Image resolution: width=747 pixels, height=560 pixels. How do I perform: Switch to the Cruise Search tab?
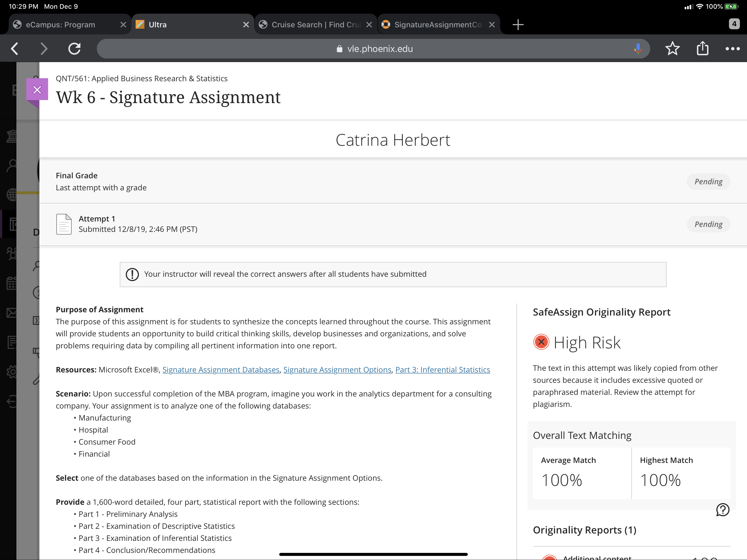coord(316,25)
